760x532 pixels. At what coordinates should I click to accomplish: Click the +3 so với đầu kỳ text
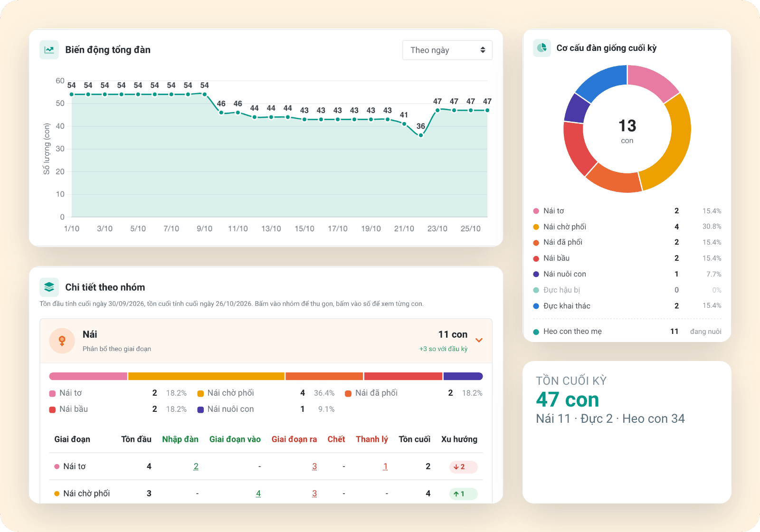tap(443, 349)
